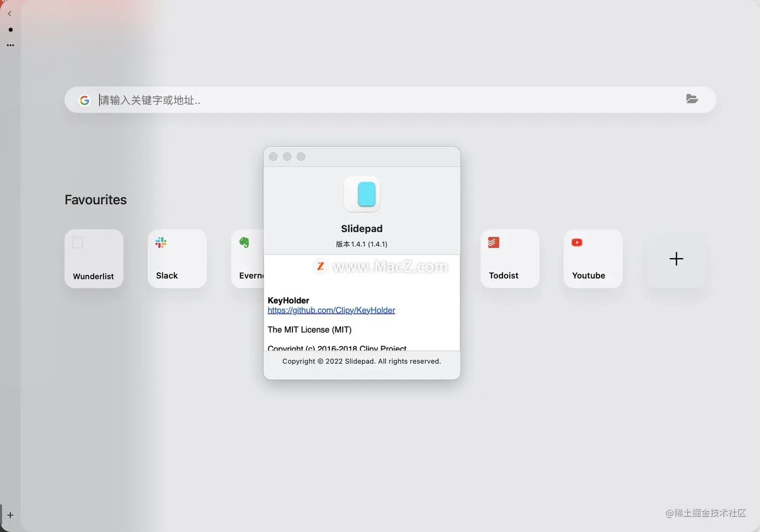Screen dimensions: 760x532
Task: Click the folder icon in the search bar
Action: pyautogui.click(x=692, y=99)
